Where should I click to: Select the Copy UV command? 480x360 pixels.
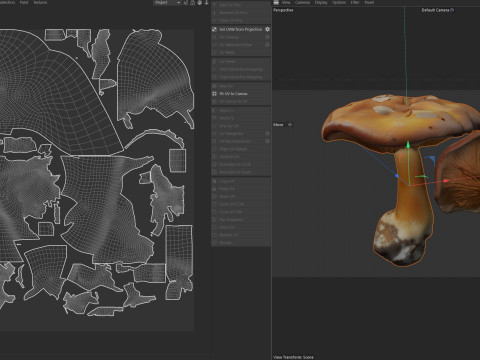(241, 181)
